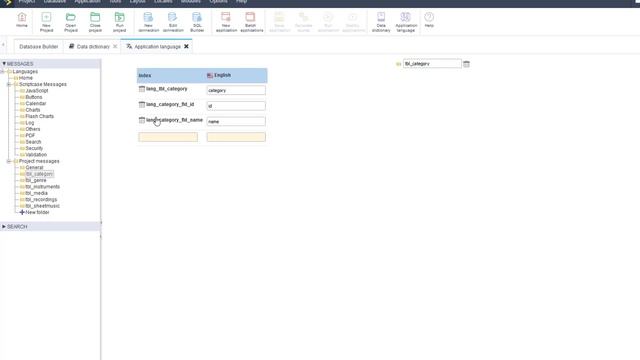Select the Charts messages folder
This screenshot has height=360, width=640.
(33, 110)
